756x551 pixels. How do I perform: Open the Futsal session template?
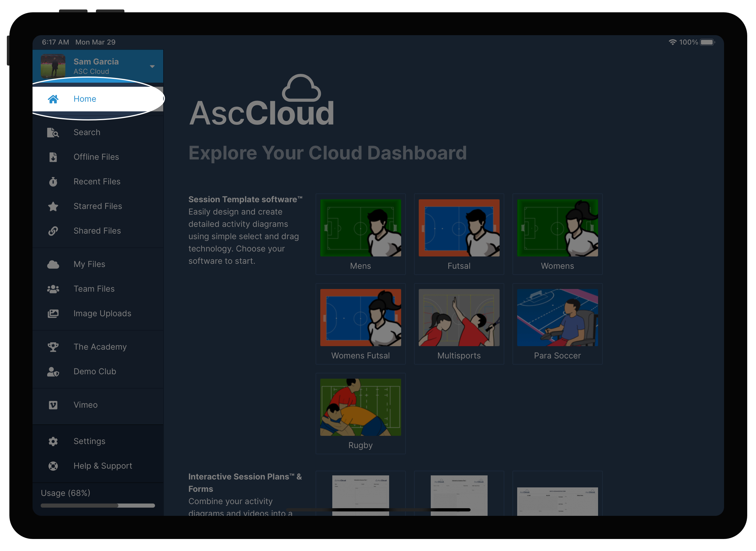(459, 234)
